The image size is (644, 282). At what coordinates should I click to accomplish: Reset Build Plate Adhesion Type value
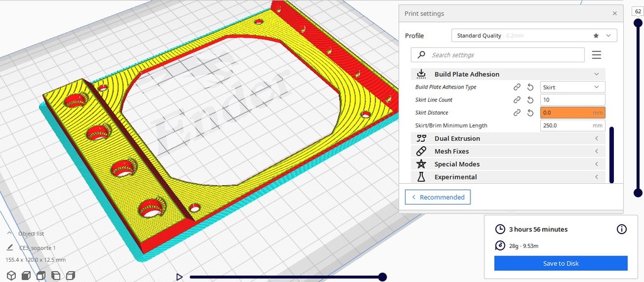[x=530, y=87]
